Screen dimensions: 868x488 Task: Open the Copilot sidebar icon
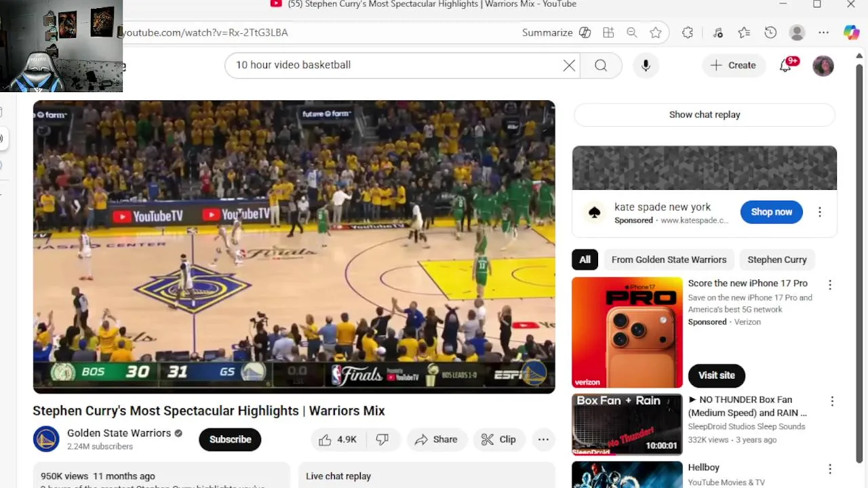point(852,33)
